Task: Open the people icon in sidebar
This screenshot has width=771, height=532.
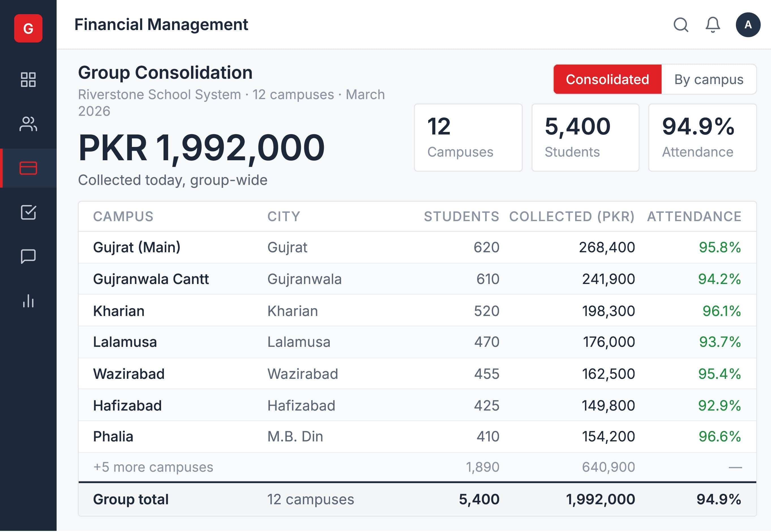Action: tap(28, 124)
